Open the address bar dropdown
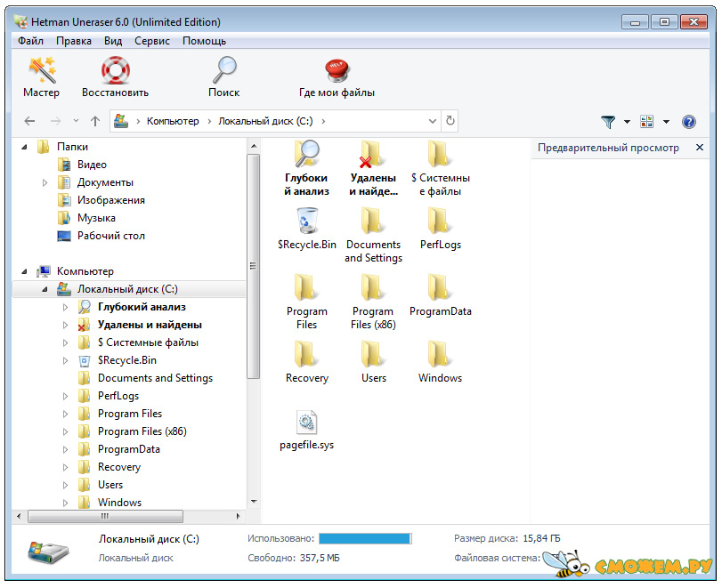Screen dimensions: 722x588 433,121
